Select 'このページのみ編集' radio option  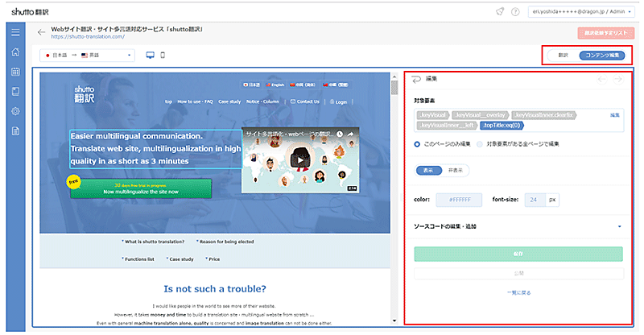click(x=418, y=143)
